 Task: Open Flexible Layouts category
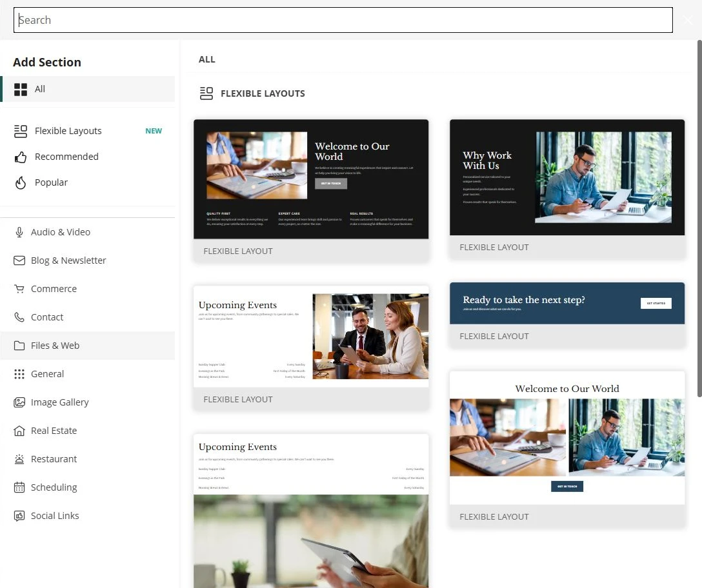[x=88, y=131]
